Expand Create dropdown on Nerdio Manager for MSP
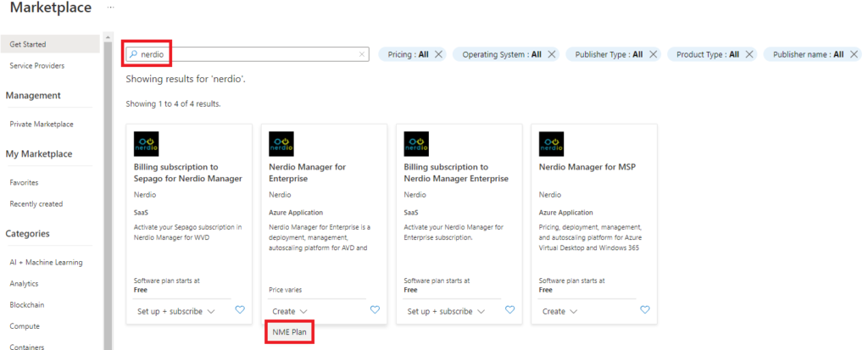868x350 pixels. click(560, 311)
